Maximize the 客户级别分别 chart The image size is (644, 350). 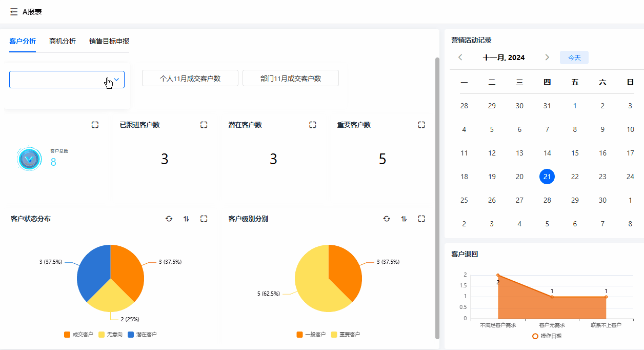pos(421,219)
